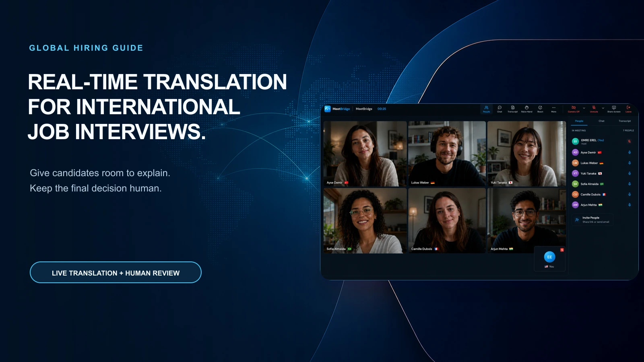The image size is (644, 362).
Task: Click the YT avatar for Yuki Tanaka
Action: point(575,173)
